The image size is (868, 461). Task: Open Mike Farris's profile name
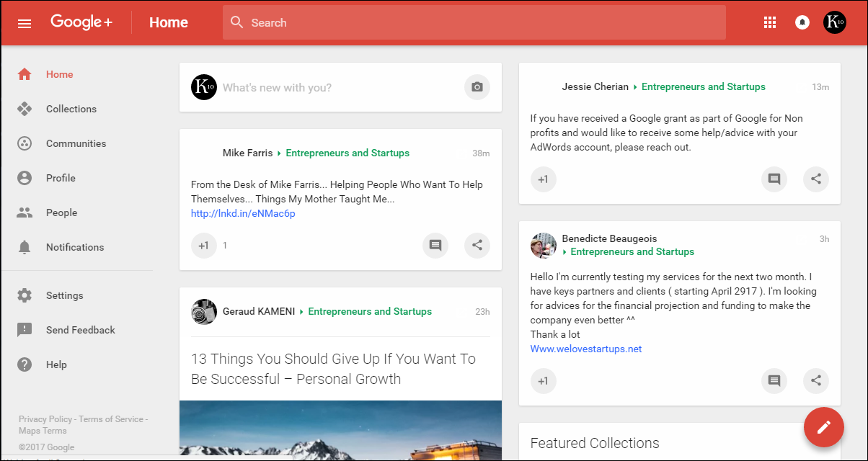[x=248, y=153]
